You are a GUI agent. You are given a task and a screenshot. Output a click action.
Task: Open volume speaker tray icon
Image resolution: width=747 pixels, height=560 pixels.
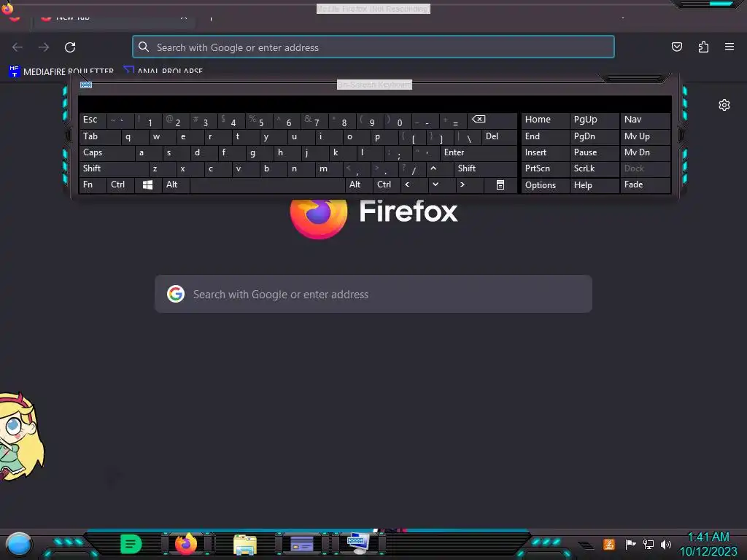pos(665,544)
